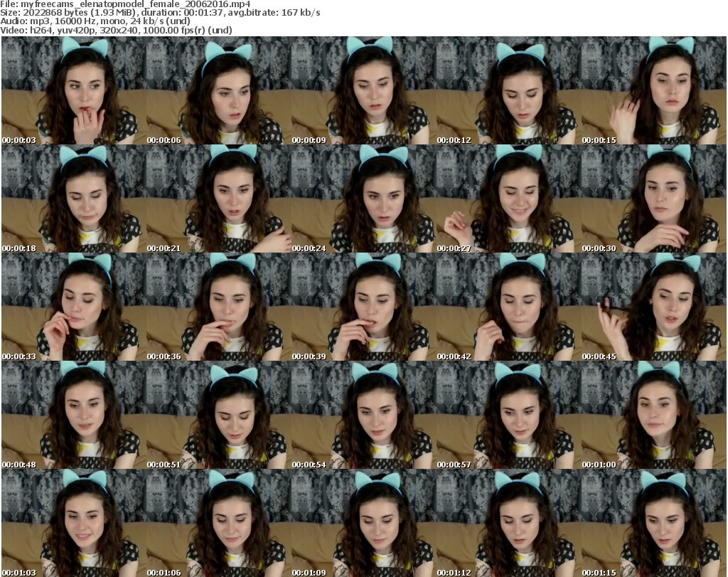Open the frame at timestamp 00:01:09
This screenshot has height=577, width=728.
click(363, 523)
